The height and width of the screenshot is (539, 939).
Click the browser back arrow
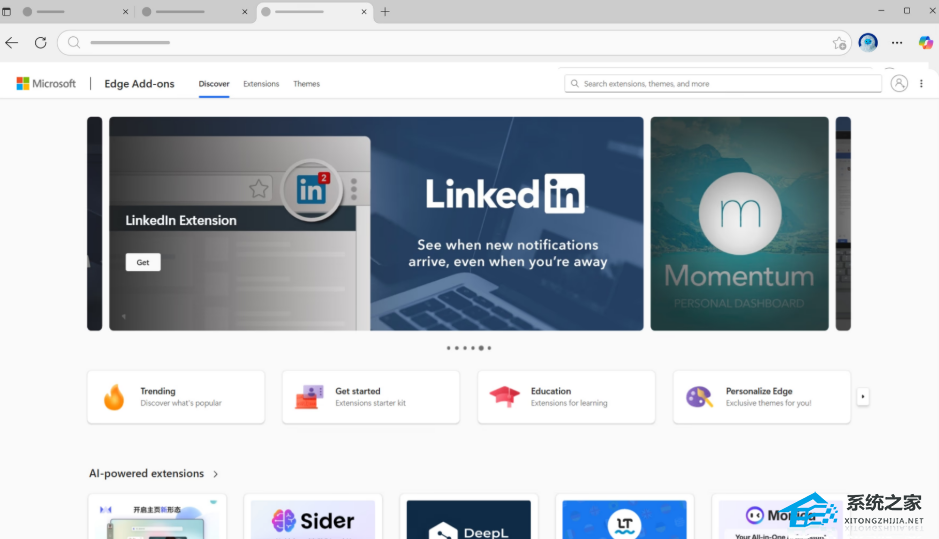pos(11,43)
